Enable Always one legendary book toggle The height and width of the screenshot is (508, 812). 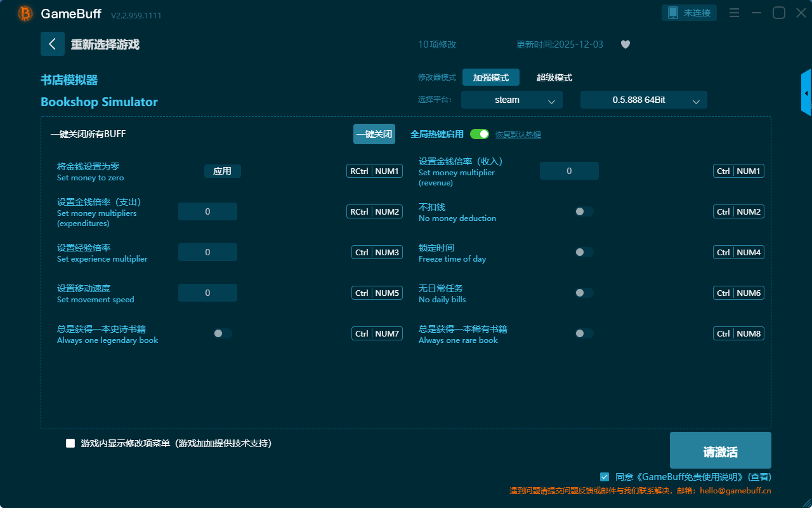click(x=223, y=333)
